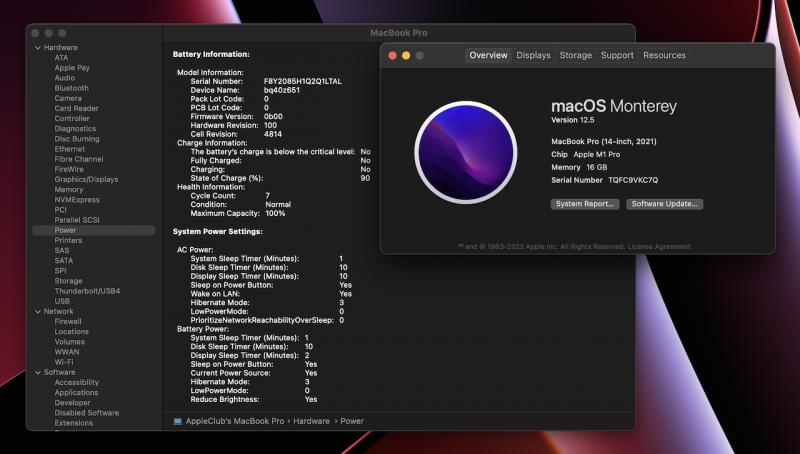Image resolution: width=800 pixels, height=454 pixels.
Task: Open the License Agreement link
Action: click(659, 246)
